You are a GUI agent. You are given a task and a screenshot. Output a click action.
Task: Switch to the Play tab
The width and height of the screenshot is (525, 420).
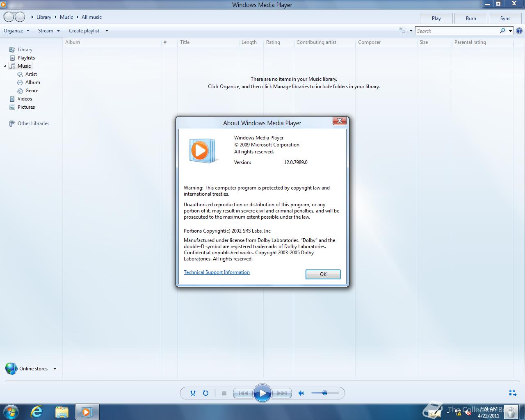click(436, 18)
